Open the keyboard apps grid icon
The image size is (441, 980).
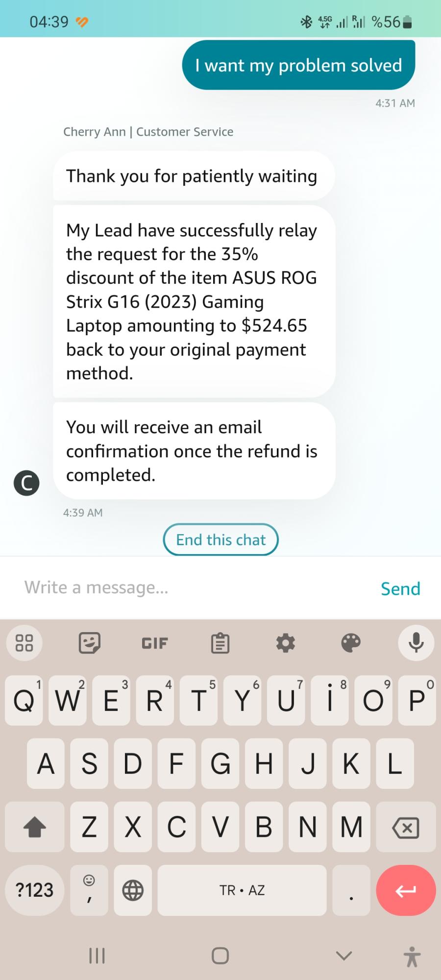pos(24,643)
